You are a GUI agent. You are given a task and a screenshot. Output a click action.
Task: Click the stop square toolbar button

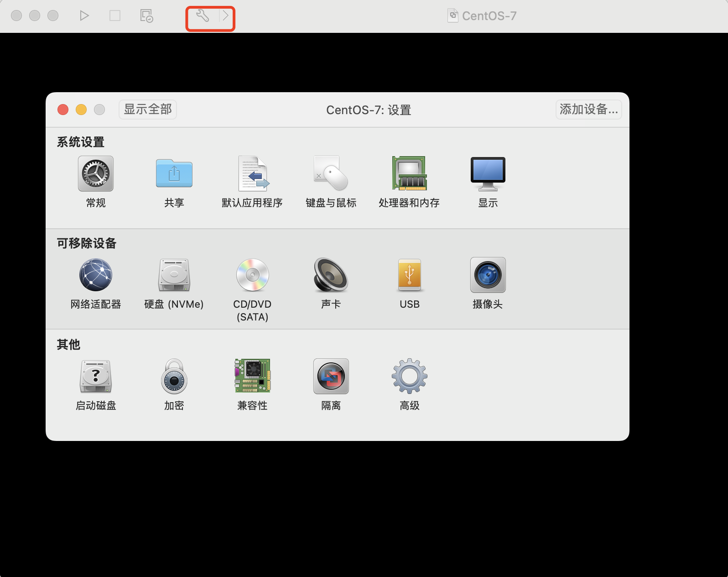pyautogui.click(x=115, y=16)
